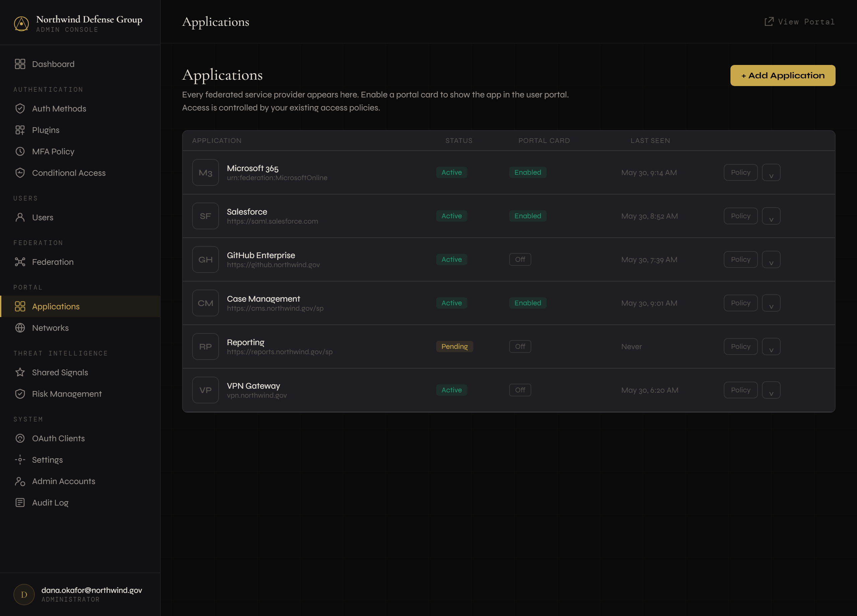The image size is (857, 616).
Task: Click the Settings gear icon
Action: [x=20, y=460]
